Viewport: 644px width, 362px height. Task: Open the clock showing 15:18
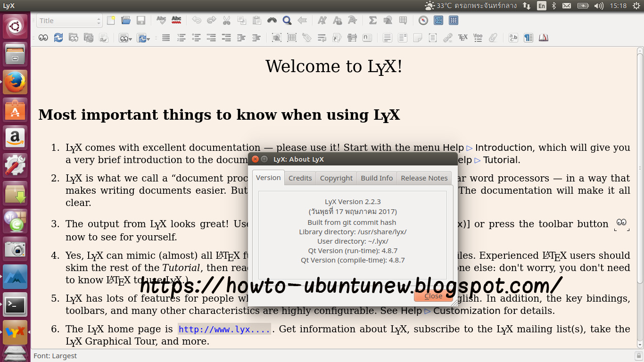click(618, 6)
